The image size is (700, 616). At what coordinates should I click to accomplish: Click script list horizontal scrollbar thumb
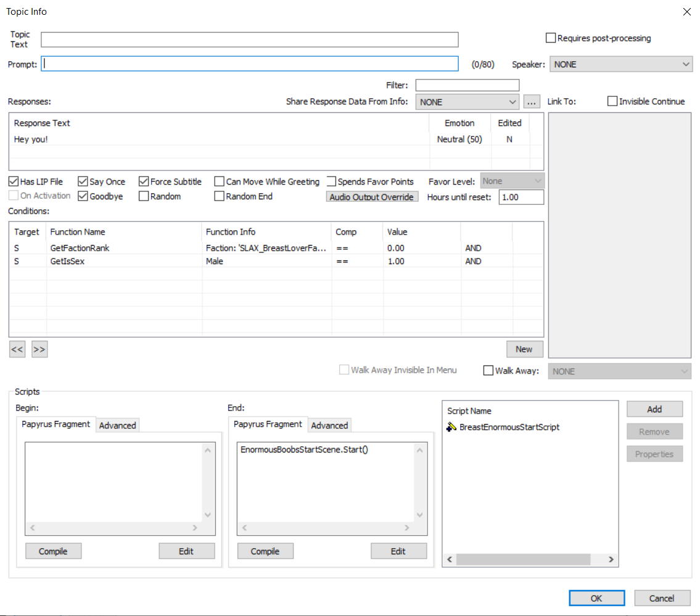(523, 559)
